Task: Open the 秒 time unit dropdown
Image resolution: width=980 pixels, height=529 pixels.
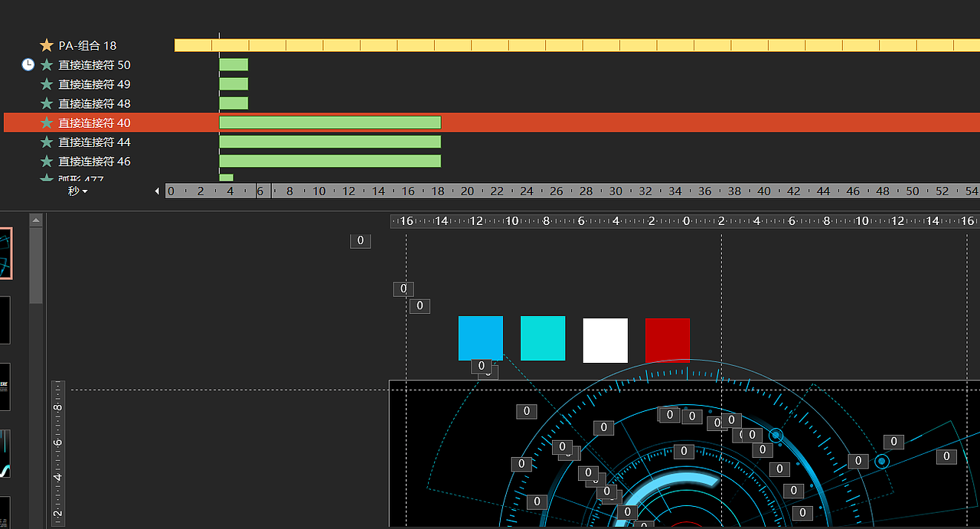Action: coord(77,191)
